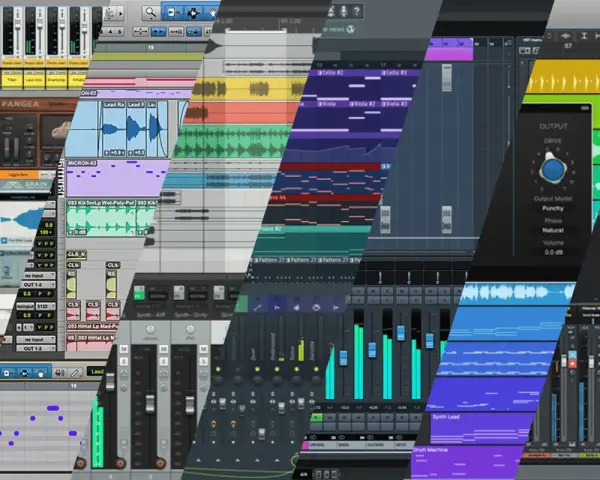This screenshot has height=480, width=600.
Task: Click the first edit mode icon left of blue arrows button
Action: pos(140,31)
